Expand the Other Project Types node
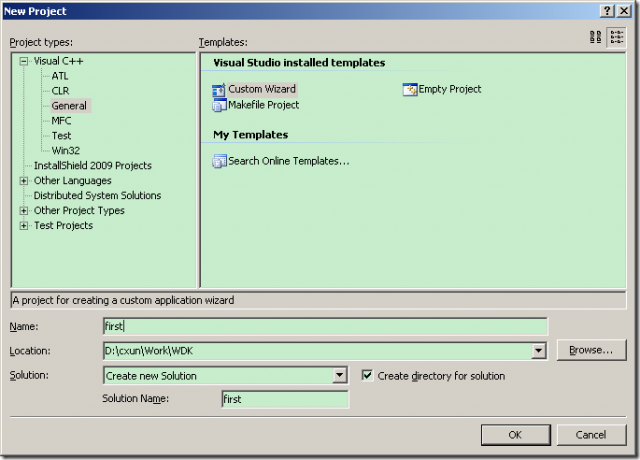This screenshot has height=460, width=640. (x=24, y=211)
